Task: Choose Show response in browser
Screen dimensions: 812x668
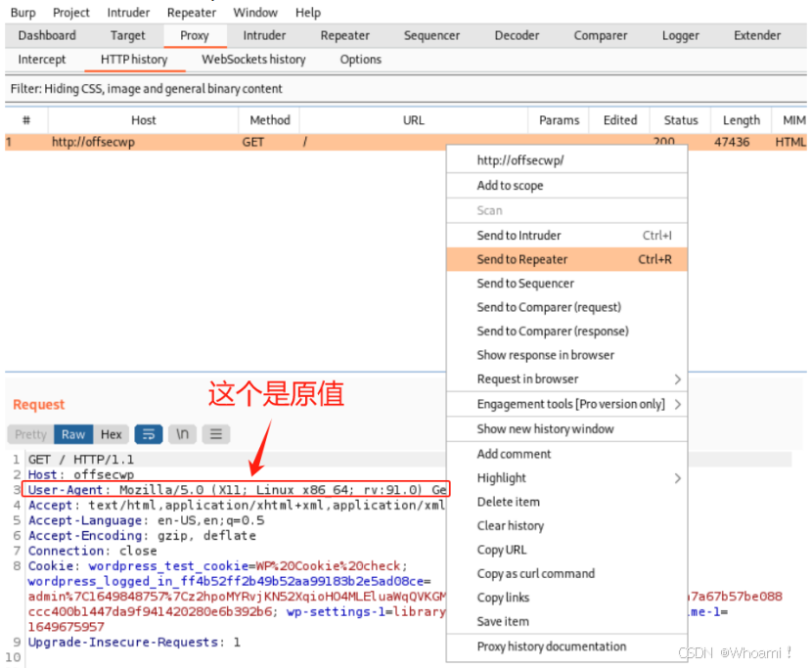Action: pyautogui.click(x=567, y=355)
